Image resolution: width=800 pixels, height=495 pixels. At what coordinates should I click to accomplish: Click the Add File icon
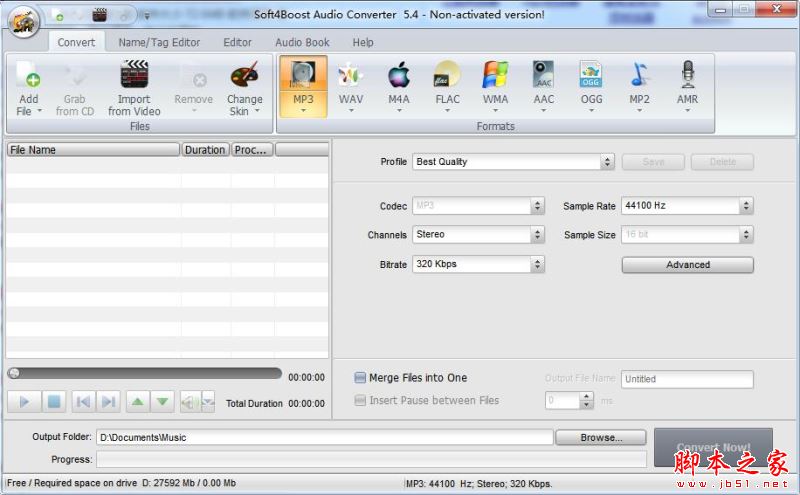click(28, 76)
